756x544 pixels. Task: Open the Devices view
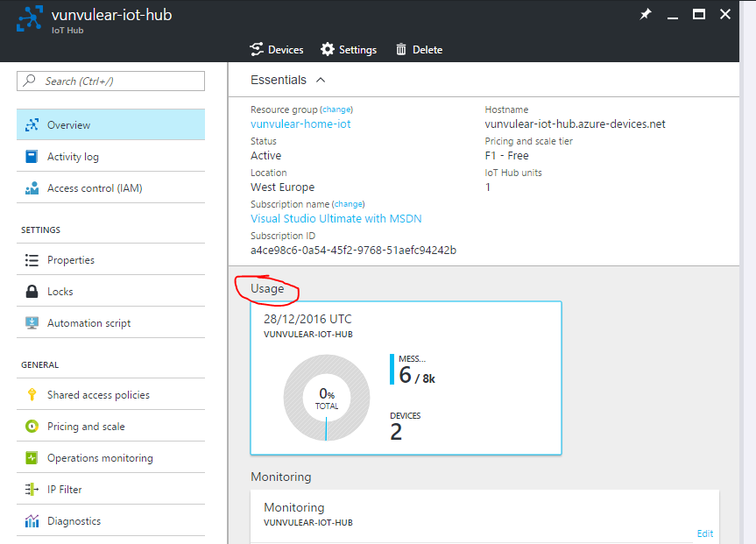tap(277, 49)
